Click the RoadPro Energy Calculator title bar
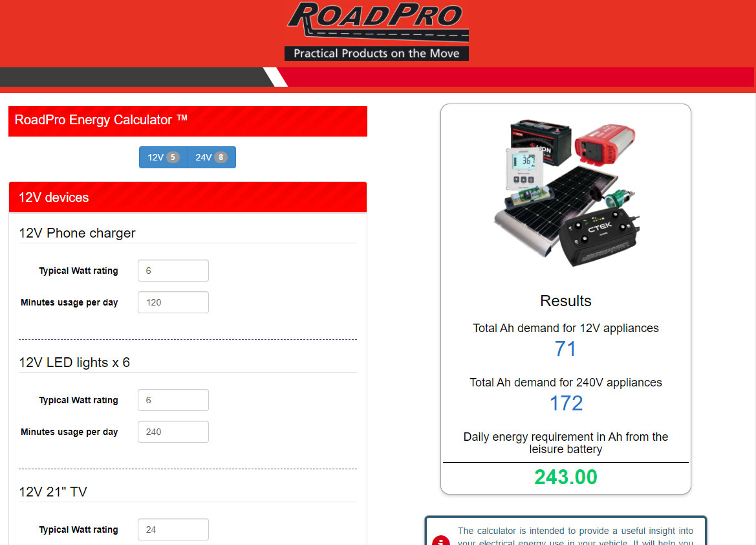 point(188,121)
